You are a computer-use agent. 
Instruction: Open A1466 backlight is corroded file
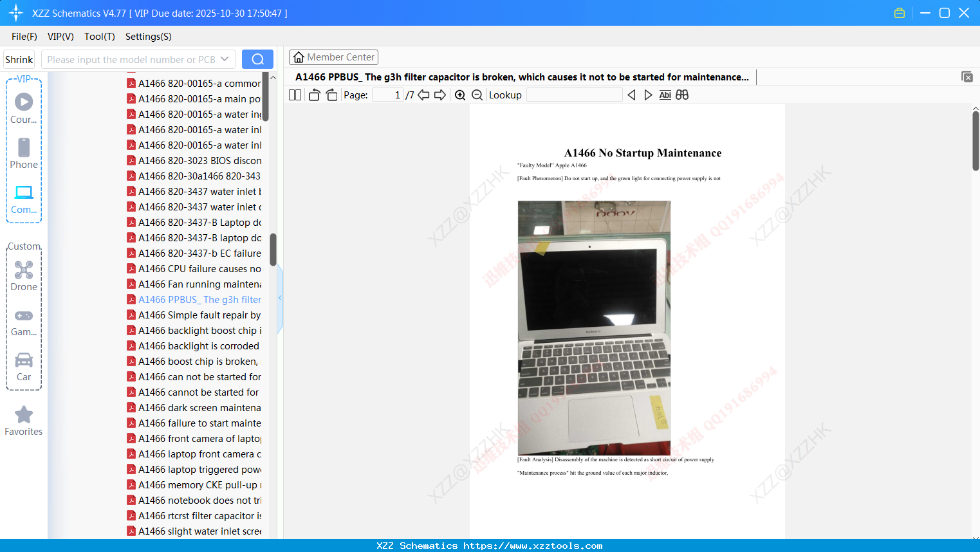(x=194, y=346)
